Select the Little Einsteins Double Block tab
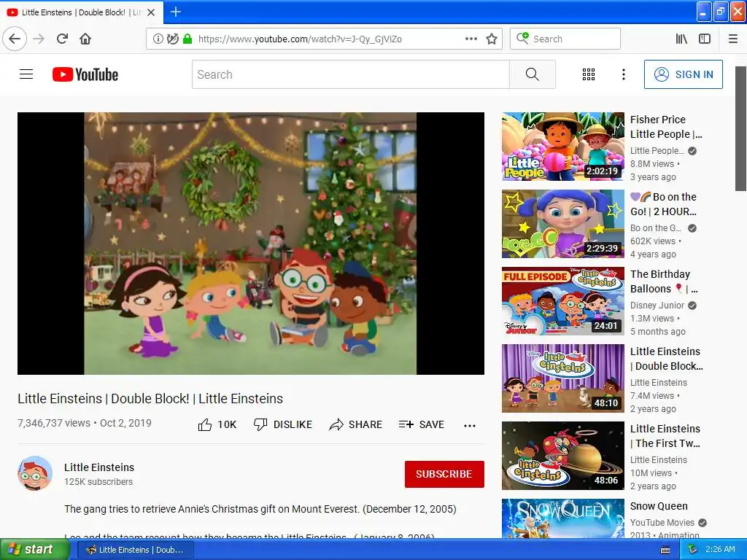 click(81, 12)
